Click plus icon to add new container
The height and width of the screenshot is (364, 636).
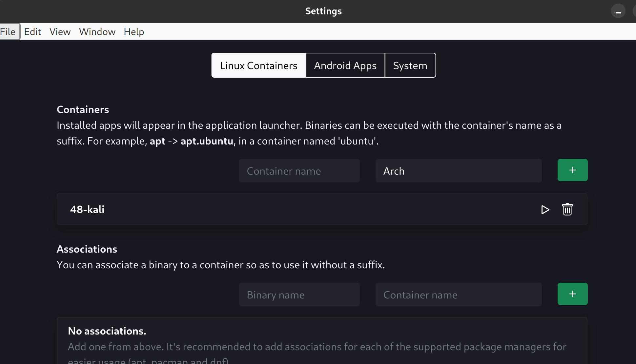point(572,170)
